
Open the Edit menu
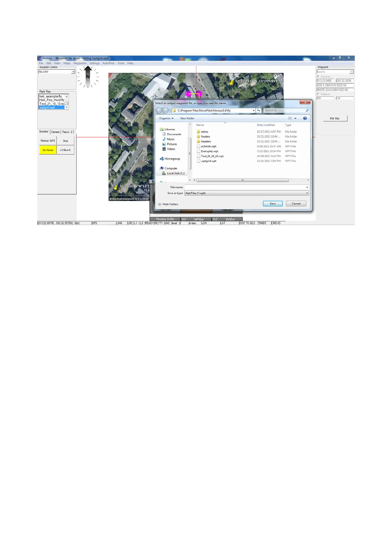[49, 63]
